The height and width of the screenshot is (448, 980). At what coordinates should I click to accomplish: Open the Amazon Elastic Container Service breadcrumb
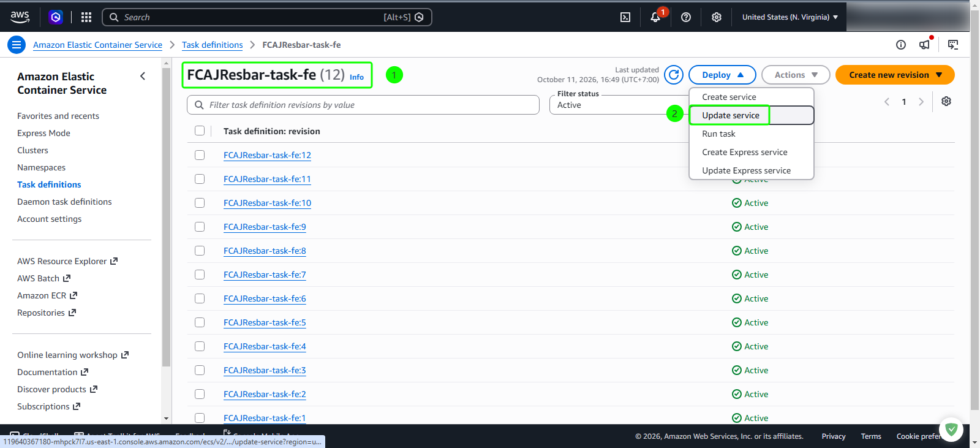pos(97,45)
